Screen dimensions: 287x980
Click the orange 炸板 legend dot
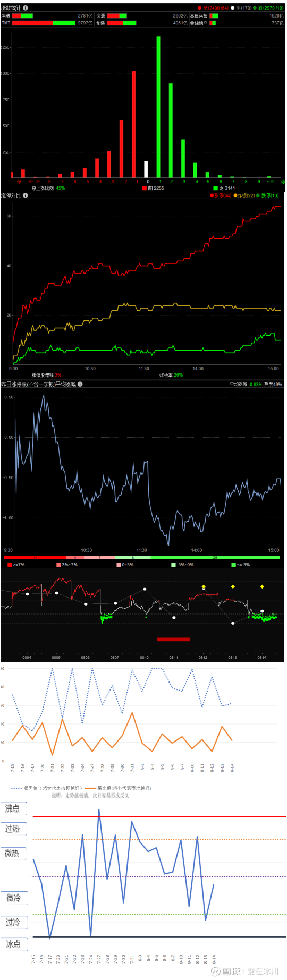(235, 195)
